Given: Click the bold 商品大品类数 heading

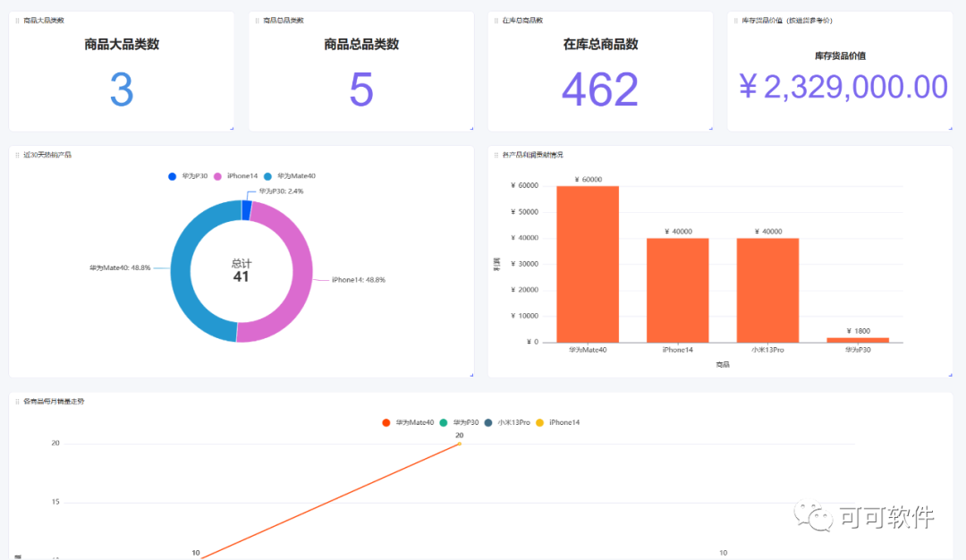Looking at the screenshot, I should 122,45.
